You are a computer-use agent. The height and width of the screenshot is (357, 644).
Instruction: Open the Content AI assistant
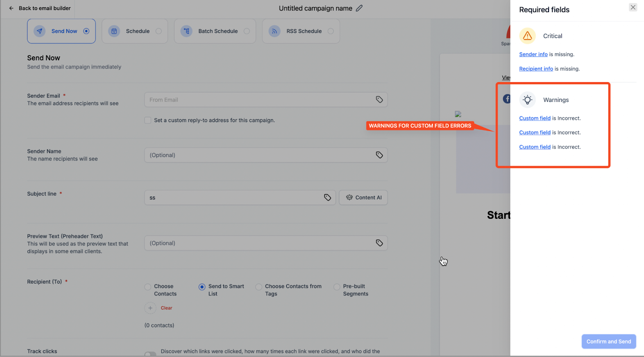point(363,197)
